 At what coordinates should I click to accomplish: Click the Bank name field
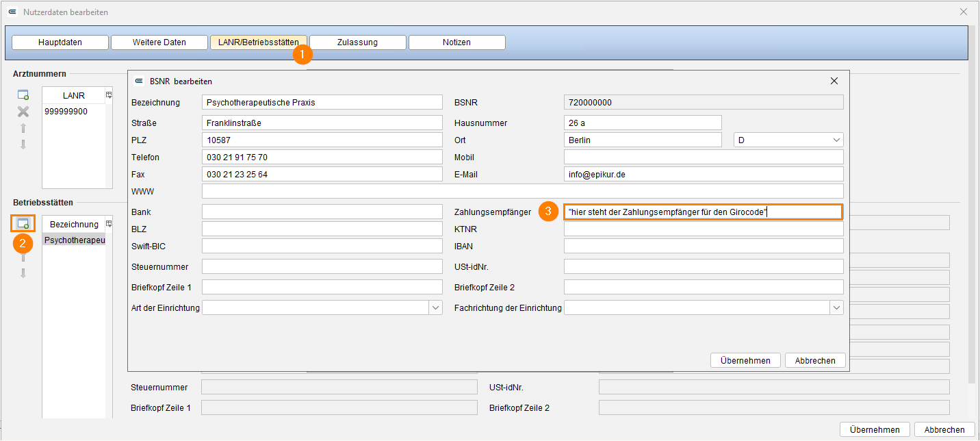pyautogui.click(x=322, y=212)
